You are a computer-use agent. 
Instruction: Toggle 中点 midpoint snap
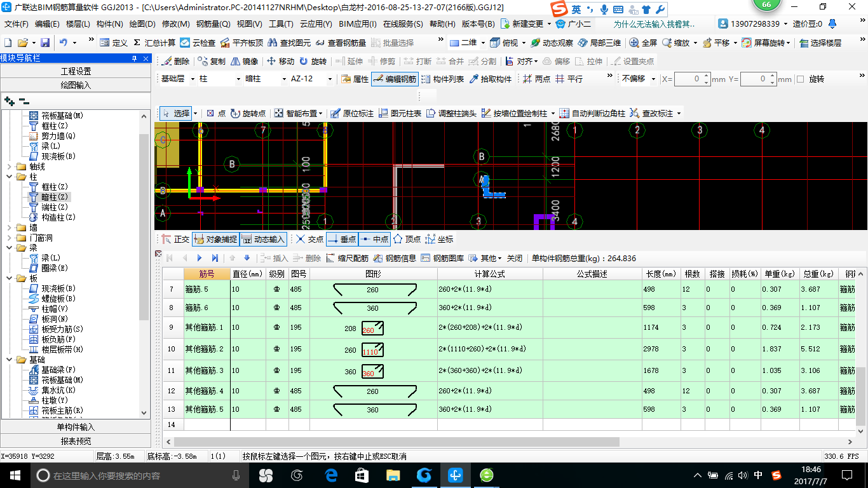click(375, 239)
